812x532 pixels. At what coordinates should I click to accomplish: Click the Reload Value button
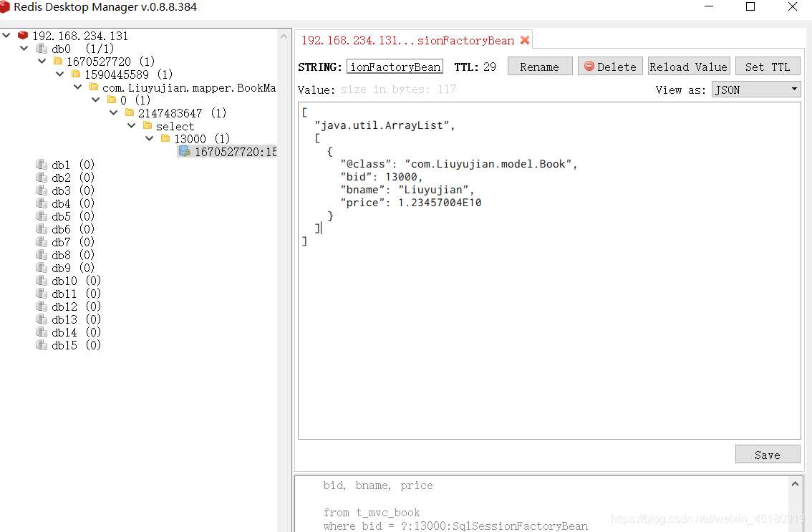pyautogui.click(x=689, y=67)
